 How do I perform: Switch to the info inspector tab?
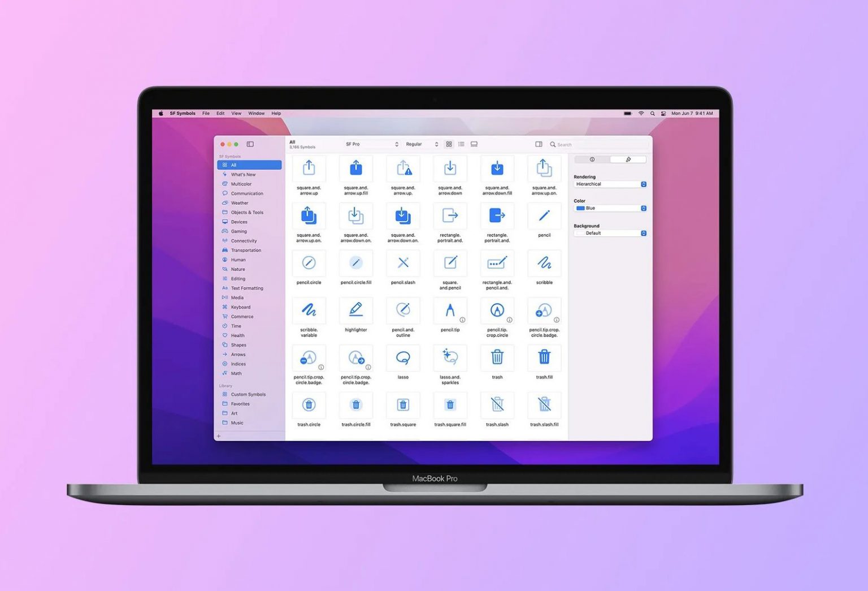pos(592,159)
